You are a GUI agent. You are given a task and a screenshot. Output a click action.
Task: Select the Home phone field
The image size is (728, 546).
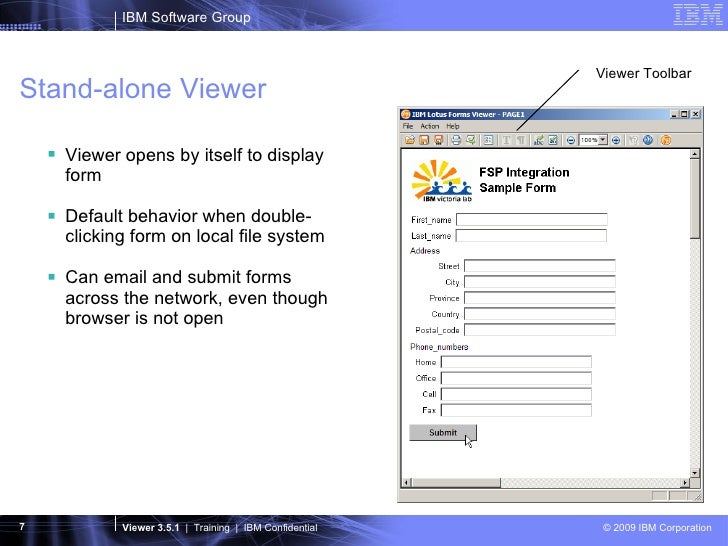[516, 362]
